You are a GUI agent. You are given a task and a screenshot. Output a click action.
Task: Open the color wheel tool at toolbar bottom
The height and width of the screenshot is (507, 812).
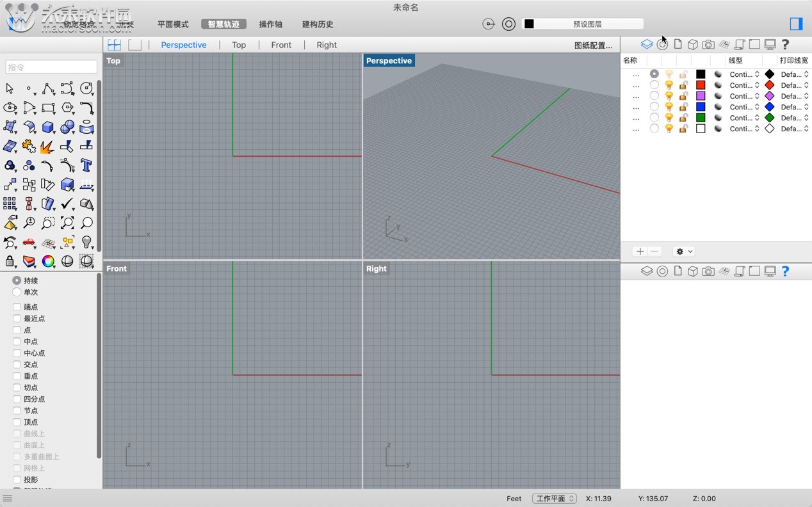48,261
